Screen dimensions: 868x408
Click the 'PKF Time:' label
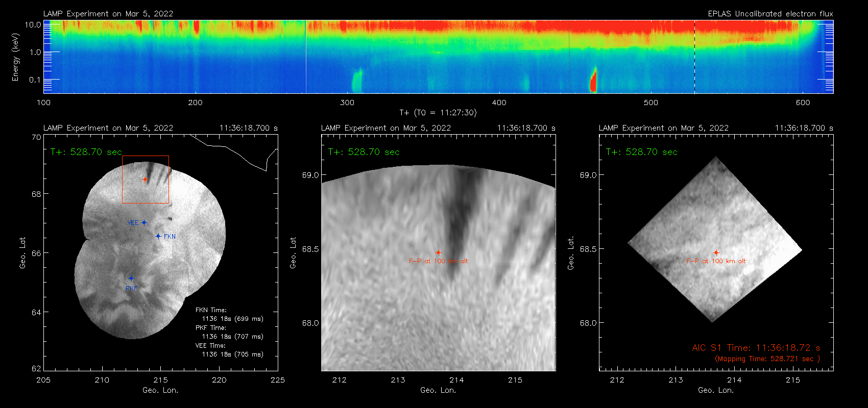(211, 328)
